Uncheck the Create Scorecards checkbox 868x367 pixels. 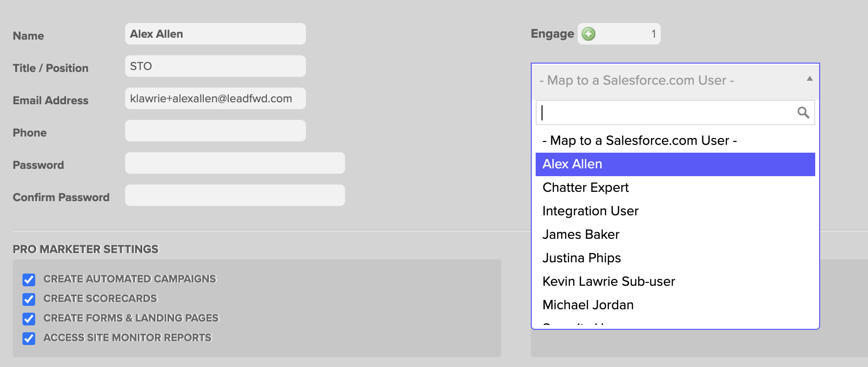click(x=29, y=299)
